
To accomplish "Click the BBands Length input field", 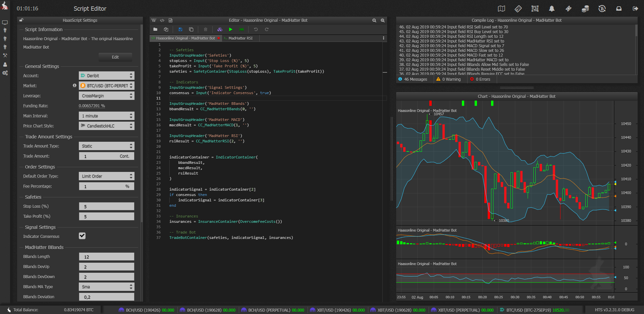I will (x=107, y=257).
